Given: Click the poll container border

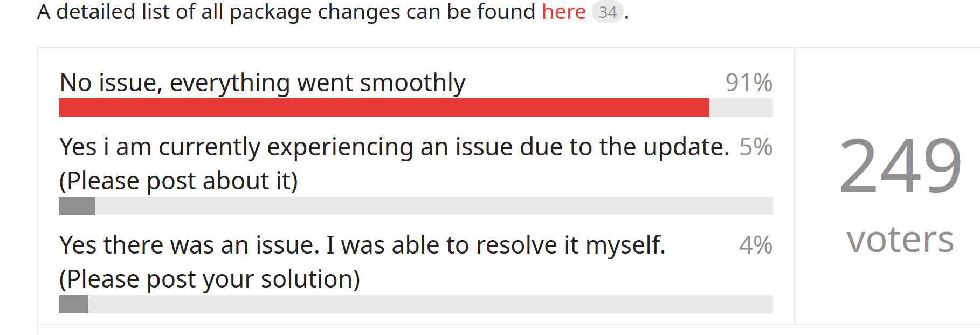Looking at the screenshot, I should click(x=39, y=183).
